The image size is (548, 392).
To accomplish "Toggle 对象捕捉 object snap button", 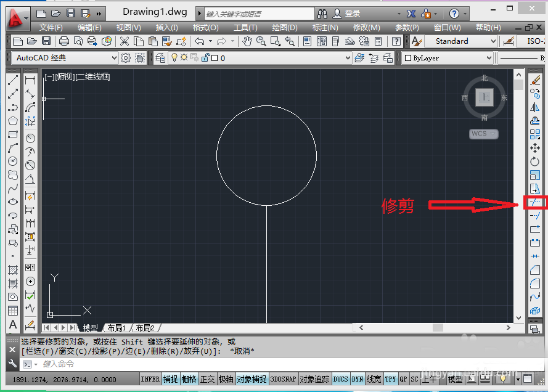I will [252, 379].
